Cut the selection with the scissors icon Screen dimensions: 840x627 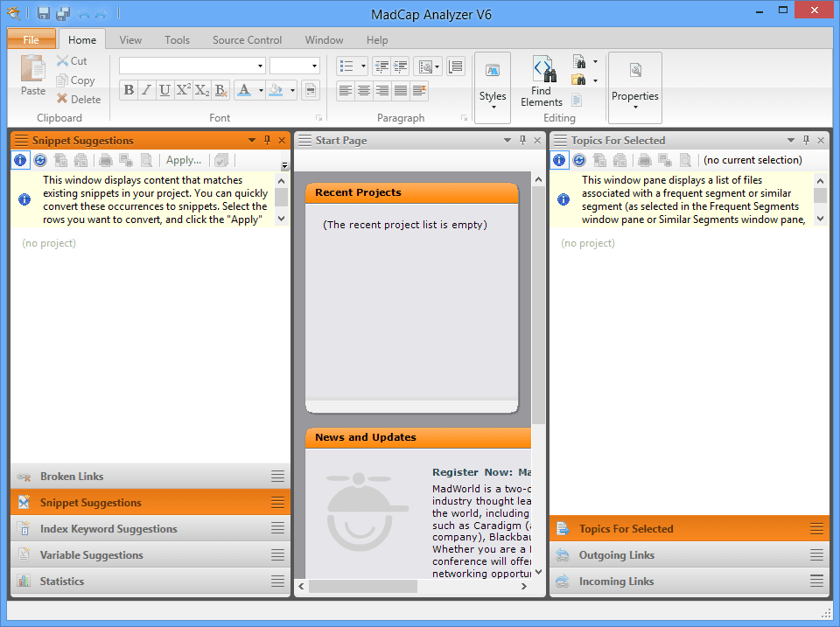[x=72, y=61]
